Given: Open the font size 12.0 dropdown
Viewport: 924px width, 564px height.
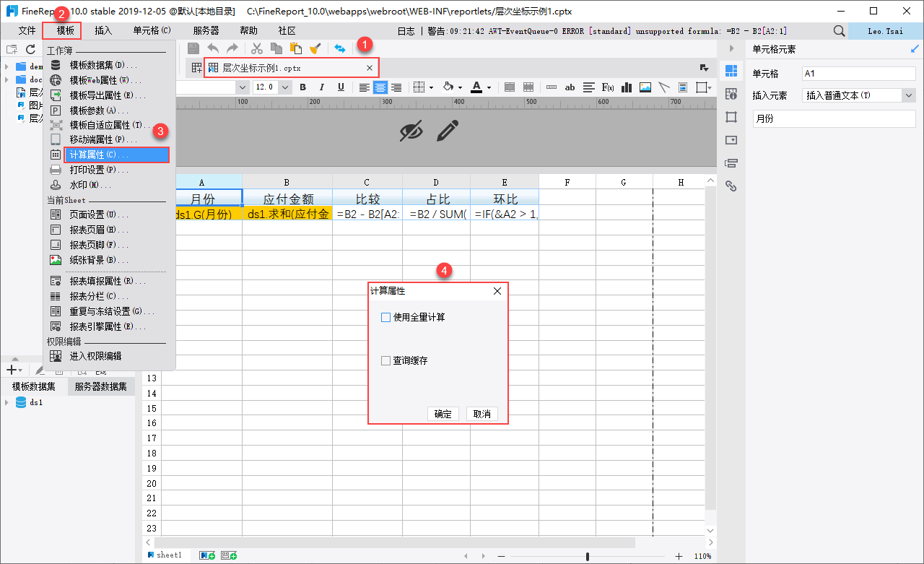Looking at the screenshot, I should click(x=285, y=87).
